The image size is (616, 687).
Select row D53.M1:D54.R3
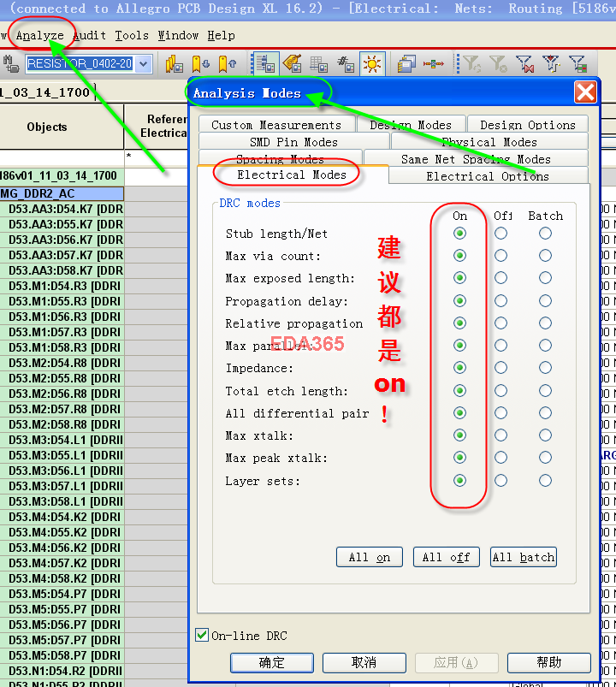pyautogui.click(x=62, y=286)
